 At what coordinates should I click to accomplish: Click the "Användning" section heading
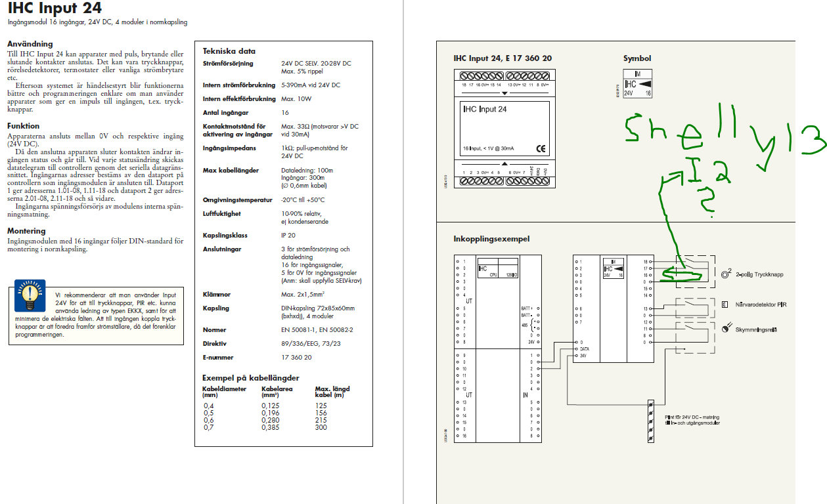coord(30,44)
